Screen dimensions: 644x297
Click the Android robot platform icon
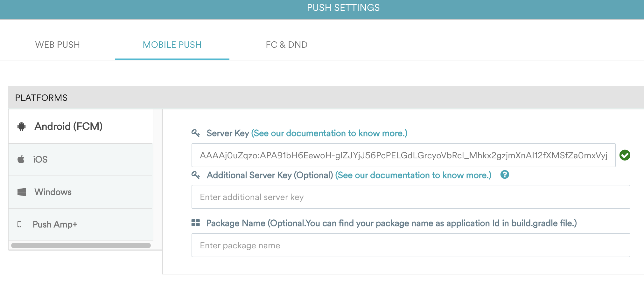pyautogui.click(x=21, y=126)
